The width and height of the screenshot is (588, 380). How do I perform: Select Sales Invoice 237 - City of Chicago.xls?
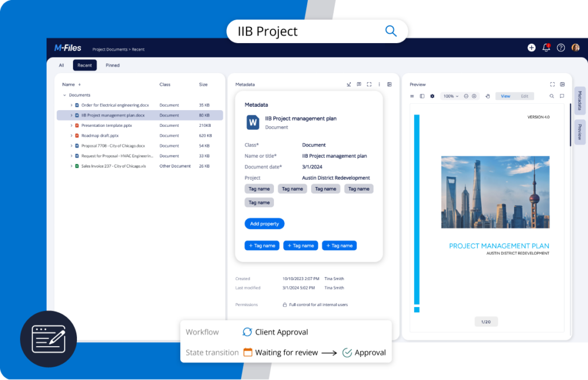pos(113,166)
